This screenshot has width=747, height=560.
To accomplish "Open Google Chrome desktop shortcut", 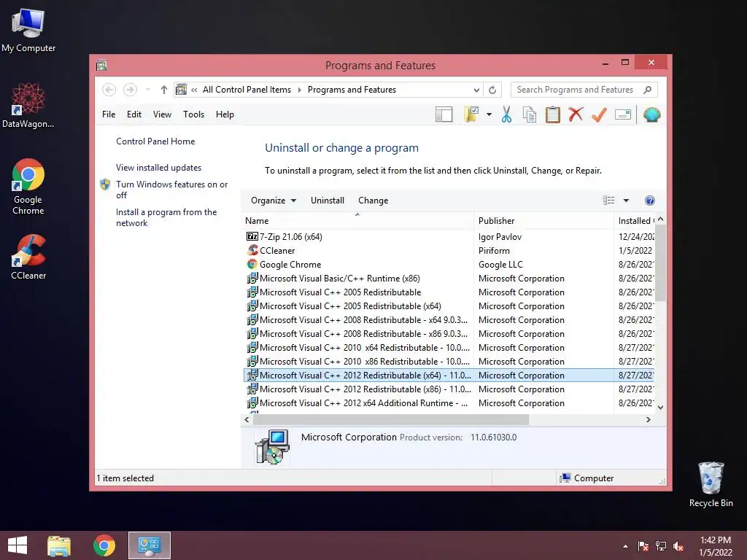I will pyautogui.click(x=28, y=187).
